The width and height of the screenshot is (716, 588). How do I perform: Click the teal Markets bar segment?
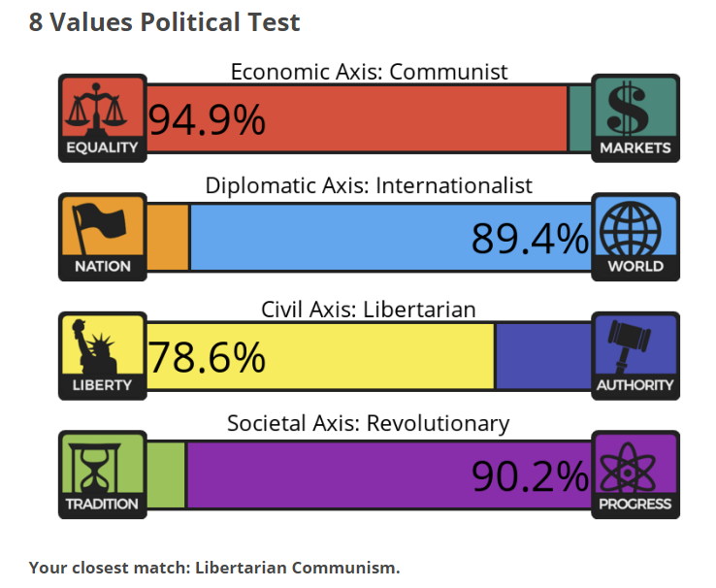pos(579,119)
